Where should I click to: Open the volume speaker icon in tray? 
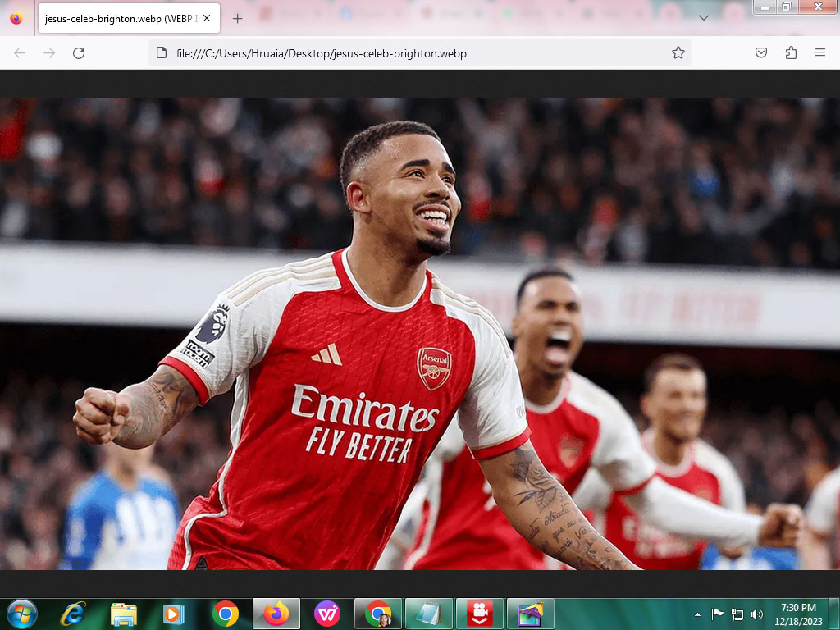(756, 614)
